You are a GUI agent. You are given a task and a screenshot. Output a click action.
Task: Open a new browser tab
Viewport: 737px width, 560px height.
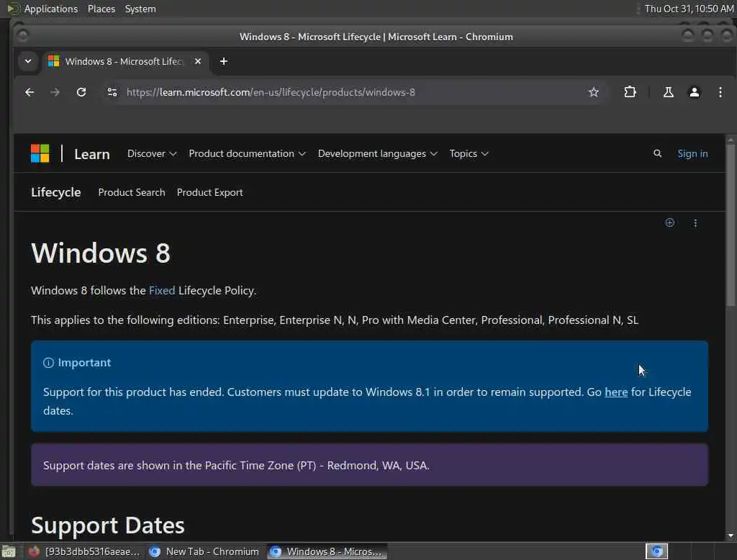click(x=224, y=61)
